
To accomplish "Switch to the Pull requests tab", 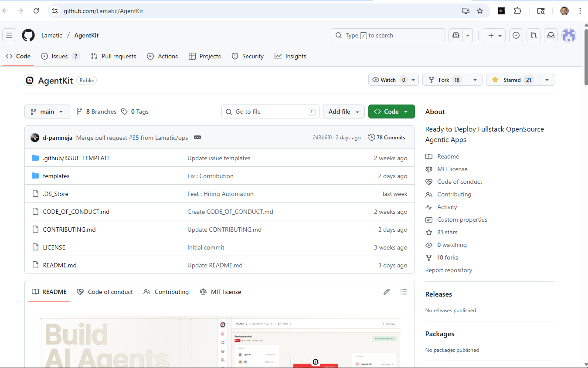I will click(113, 56).
